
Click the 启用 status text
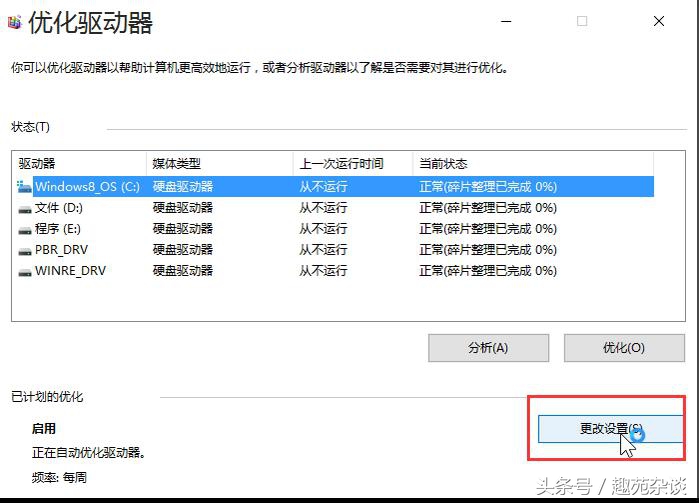click(x=44, y=429)
